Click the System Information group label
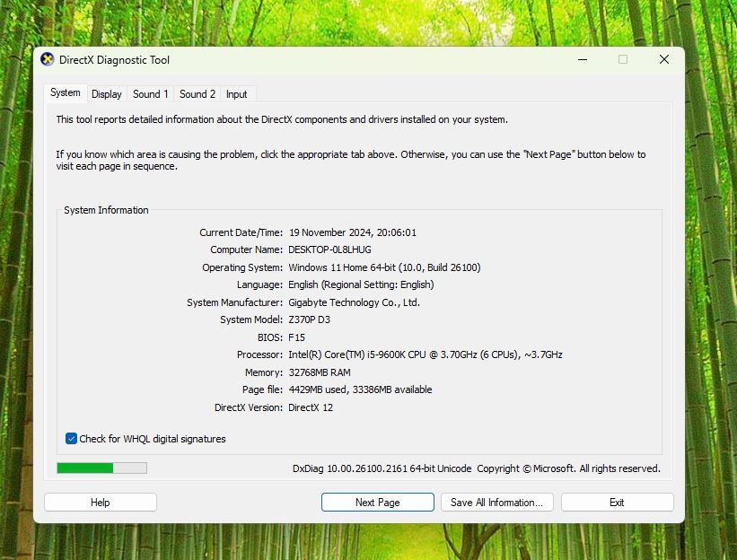Screen dimensions: 737x560 [x=106, y=210]
